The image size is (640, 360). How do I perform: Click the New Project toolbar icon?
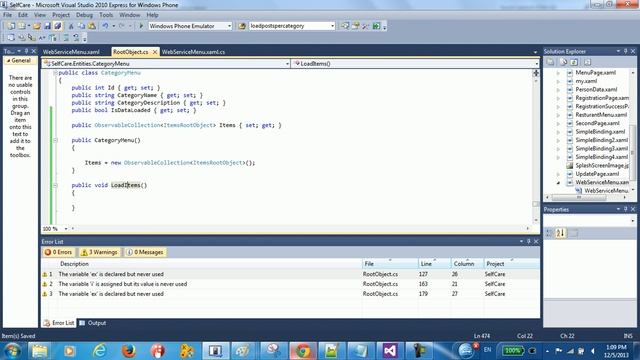tap(11, 26)
